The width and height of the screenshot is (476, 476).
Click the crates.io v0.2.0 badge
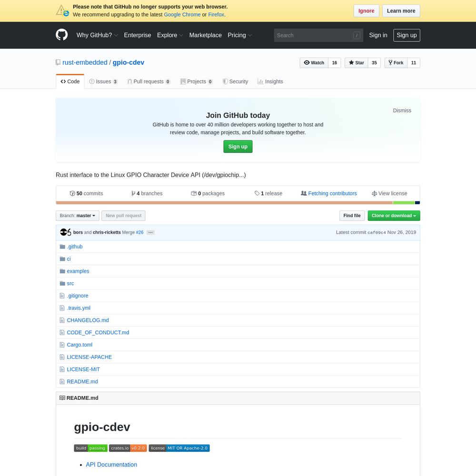[128, 448]
